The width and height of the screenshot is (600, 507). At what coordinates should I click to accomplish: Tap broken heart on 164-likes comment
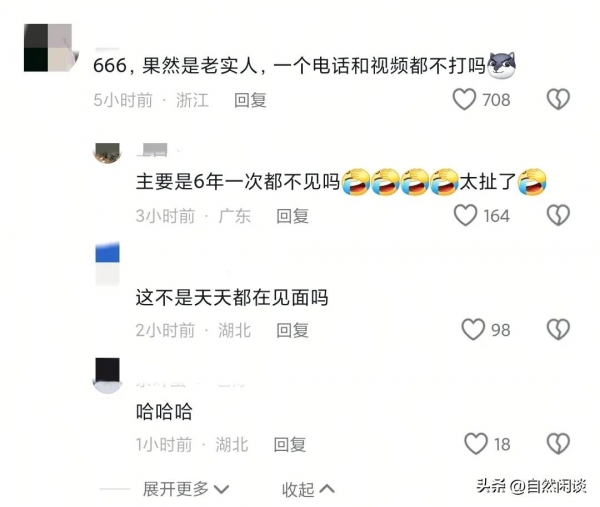[x=558, y=215]
